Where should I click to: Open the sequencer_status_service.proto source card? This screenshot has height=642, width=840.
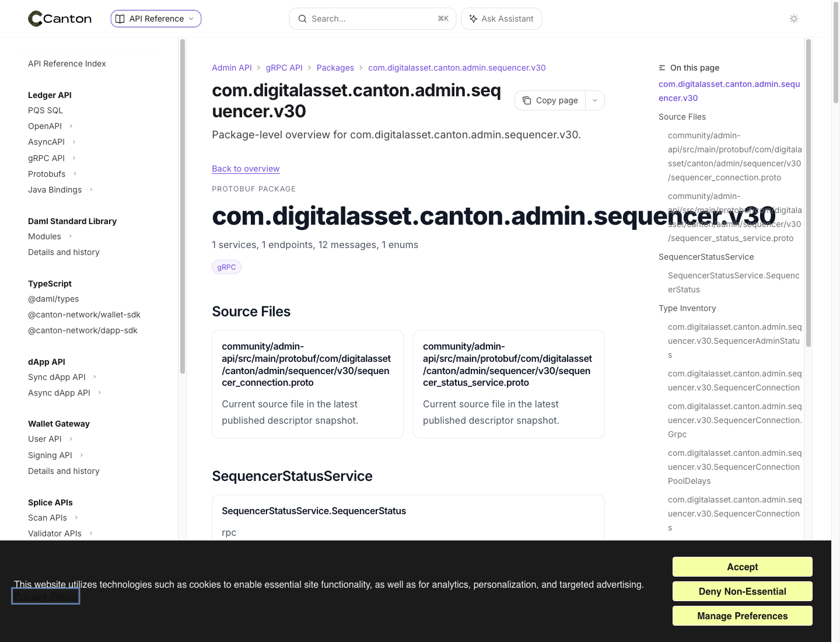509,384
